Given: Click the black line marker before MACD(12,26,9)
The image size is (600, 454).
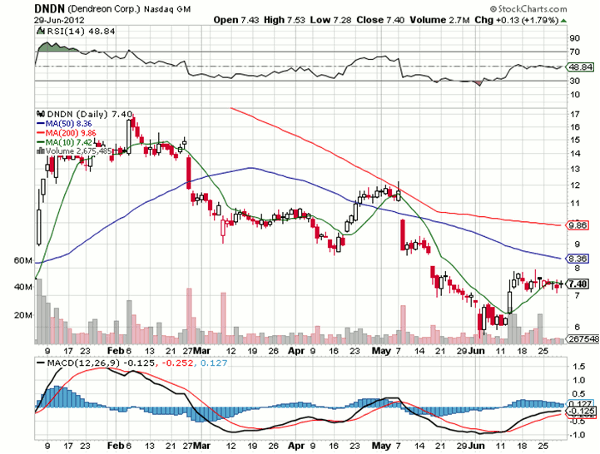Looking at the screenshot, I should click(41, 363).
